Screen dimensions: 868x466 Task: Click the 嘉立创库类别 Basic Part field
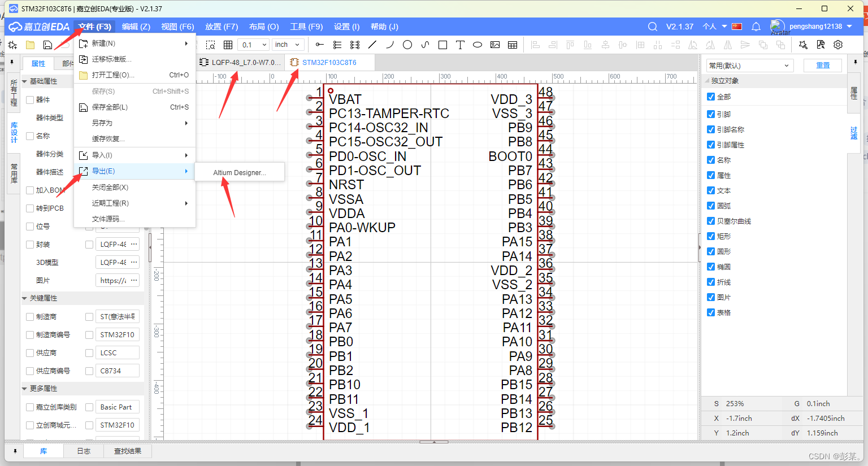[x=118, y=407]
